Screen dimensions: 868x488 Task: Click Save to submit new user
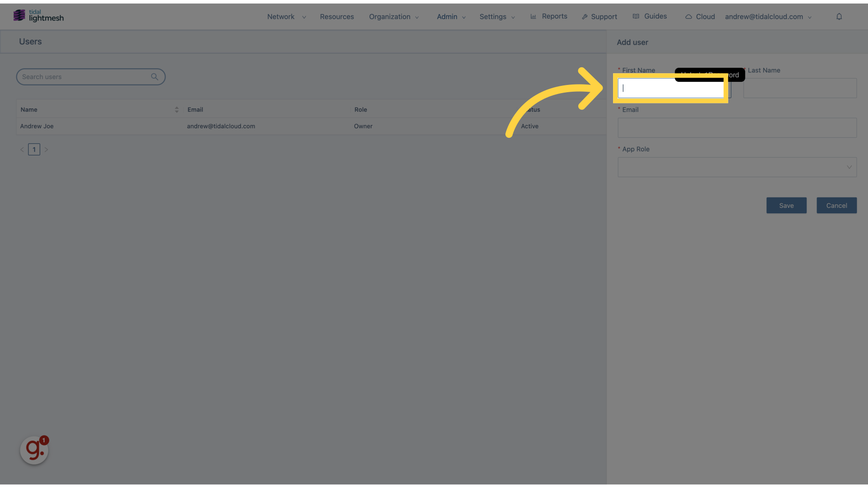click(786, 205)
